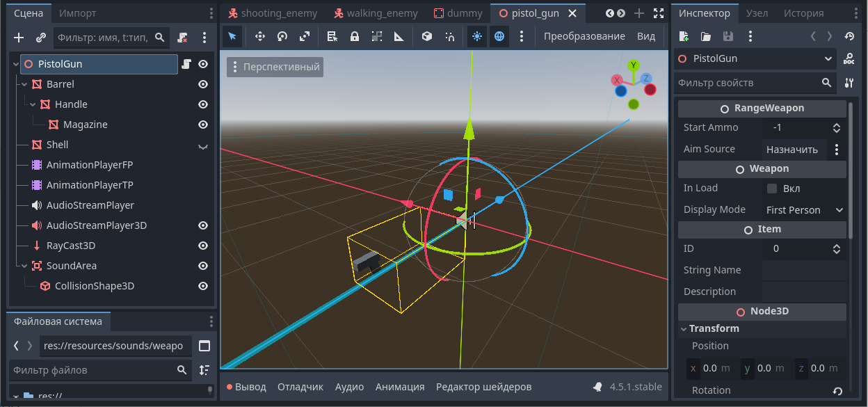Activate the Rotate mode tool

click(x=282, y=36)
